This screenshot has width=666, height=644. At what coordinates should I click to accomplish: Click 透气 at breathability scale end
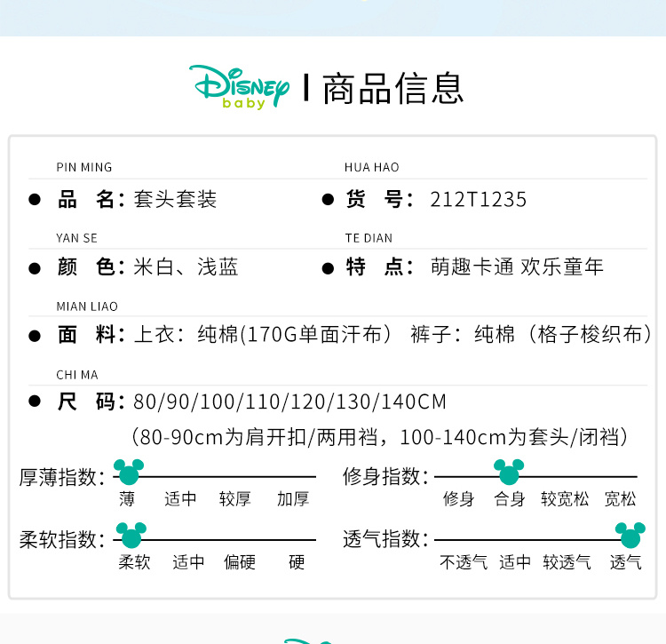pos(626,562)
